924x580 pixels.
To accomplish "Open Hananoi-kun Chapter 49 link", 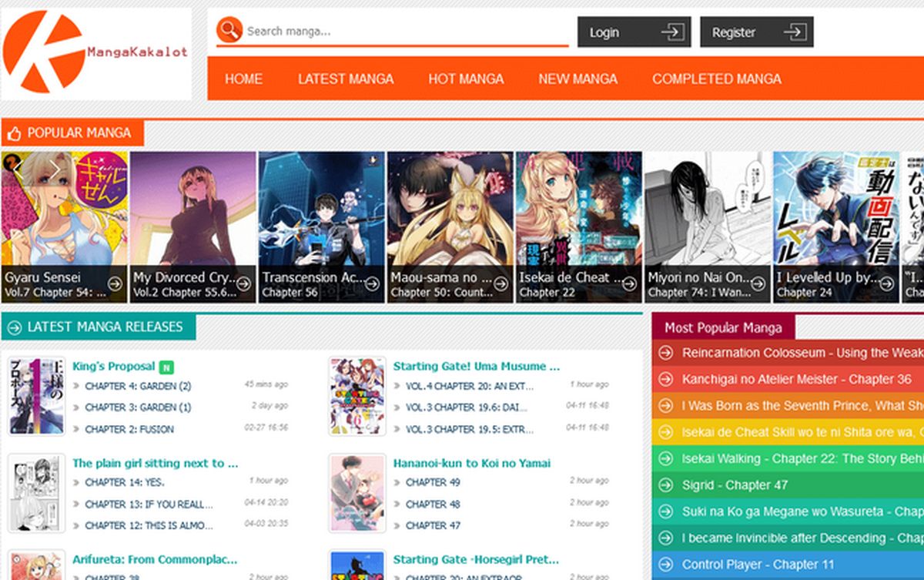I will tap(433, 483).
